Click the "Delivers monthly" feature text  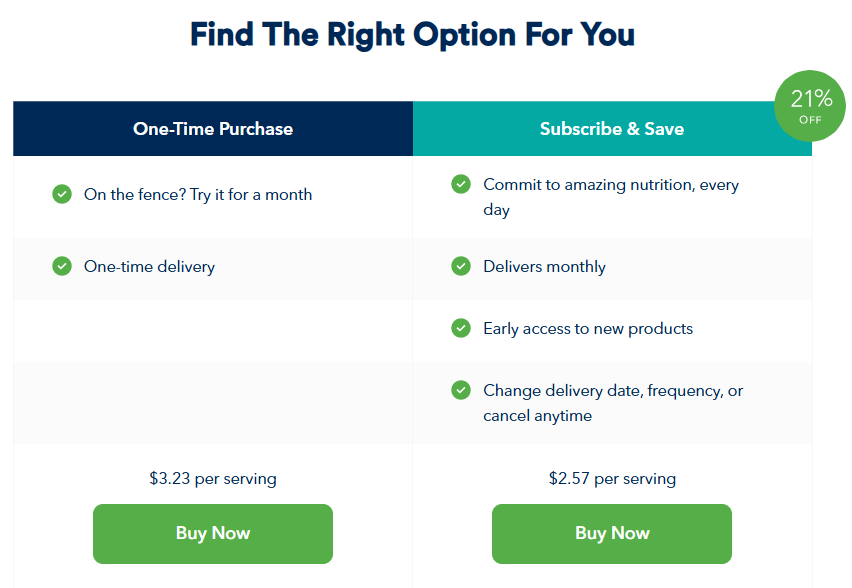(x=544, y=267)
